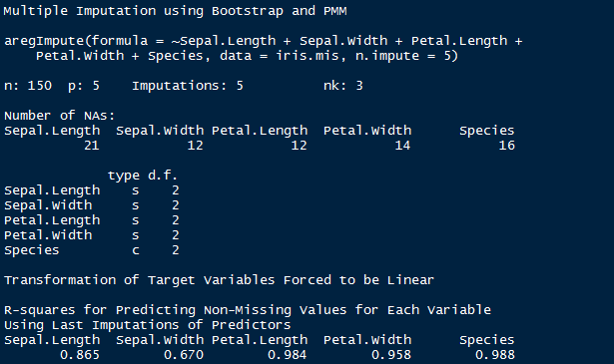The image size is (614, 364).
Task: Click the Number of NAs heading
Action: [60, 116]
